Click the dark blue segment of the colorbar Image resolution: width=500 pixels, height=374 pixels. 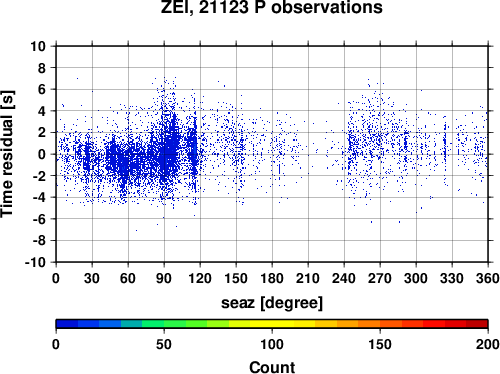[x=67, y=324]
